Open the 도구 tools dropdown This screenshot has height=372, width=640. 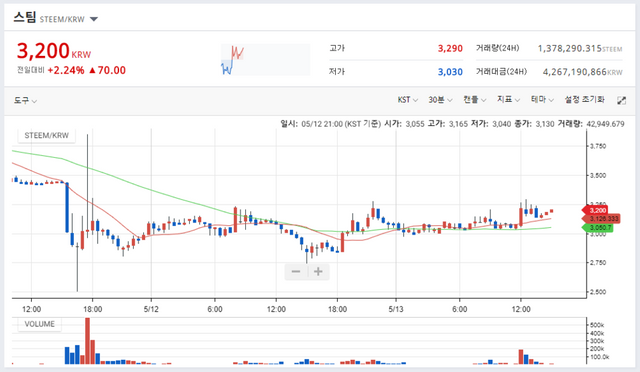pos(25,100)
